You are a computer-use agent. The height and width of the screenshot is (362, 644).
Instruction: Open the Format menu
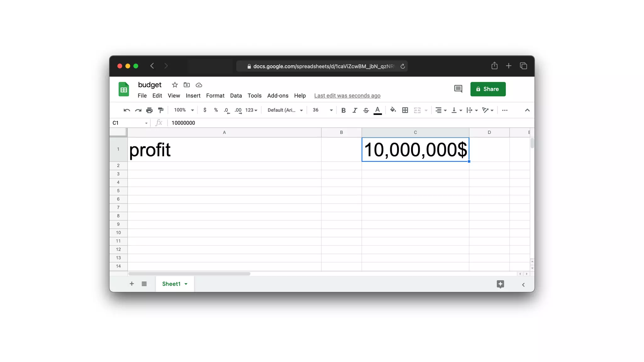(215, 96)
